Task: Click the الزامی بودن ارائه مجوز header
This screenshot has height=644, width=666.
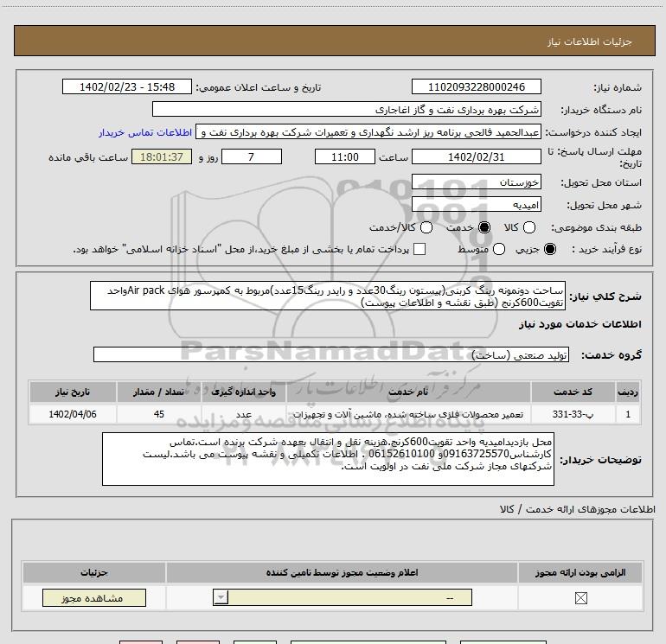Action: (x=580, y=572)
